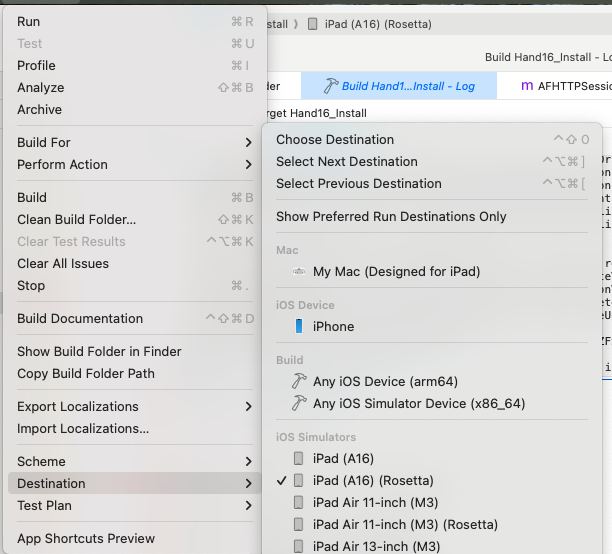Select Clear All Issues
The image size is (612, 554).
(x=135, y=264)
